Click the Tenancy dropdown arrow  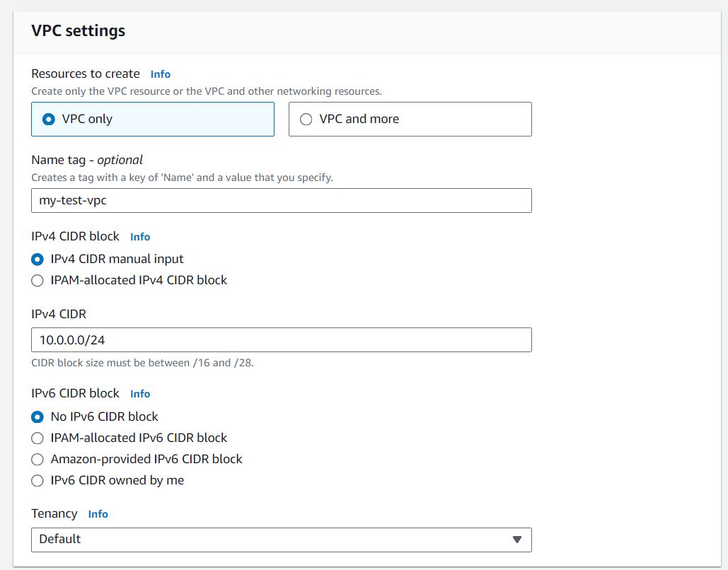[517, 540]
